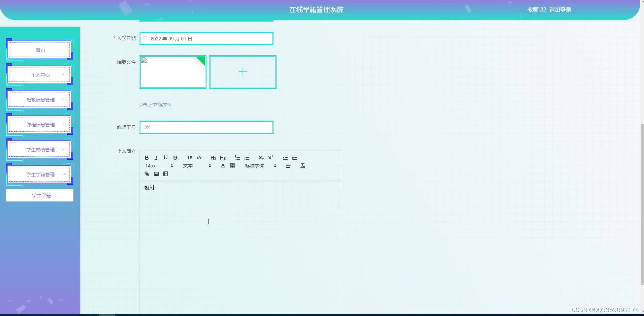644x316 pixels.
Task: Increase text indent in the editor
Action: (x=295, y=158)
